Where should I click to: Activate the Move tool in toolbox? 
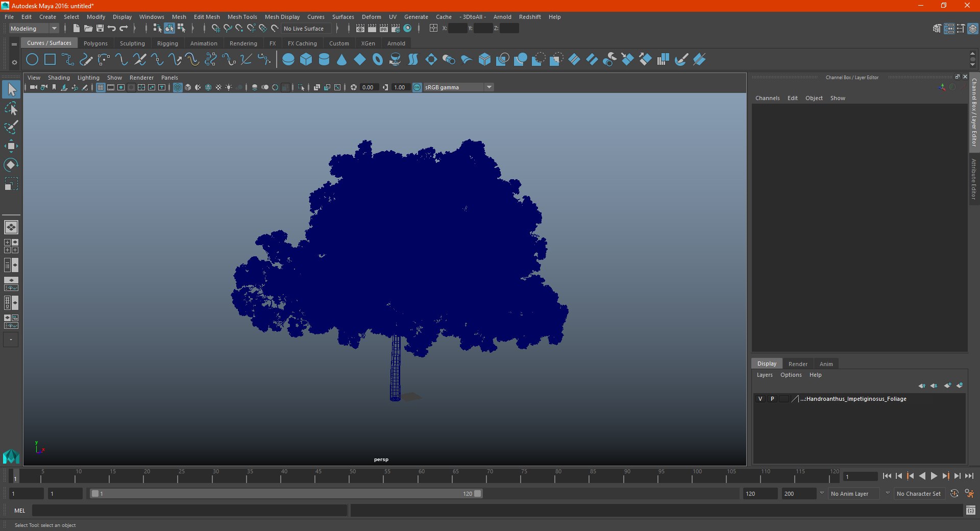(11, 146)
